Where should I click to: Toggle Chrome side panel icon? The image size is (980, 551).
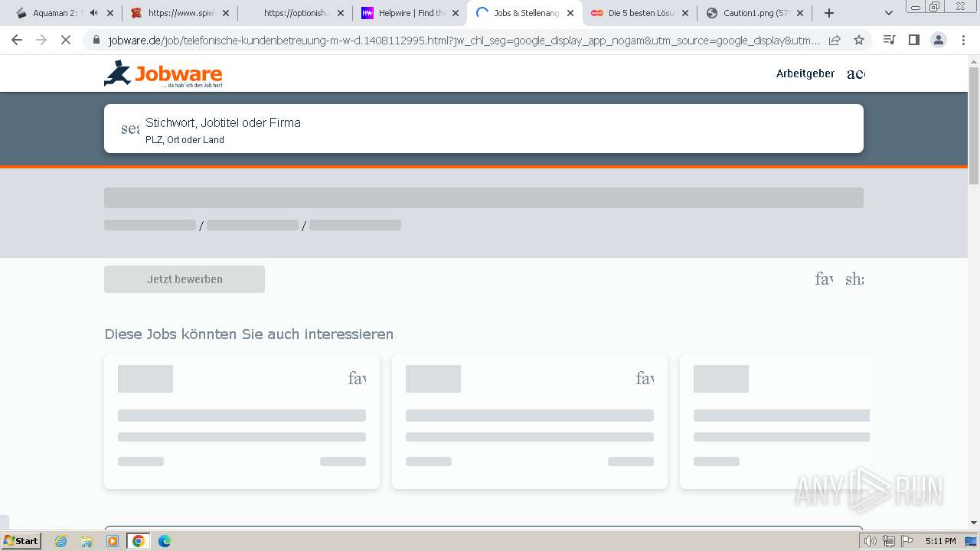pyautogui.click(x=913, y=40)
